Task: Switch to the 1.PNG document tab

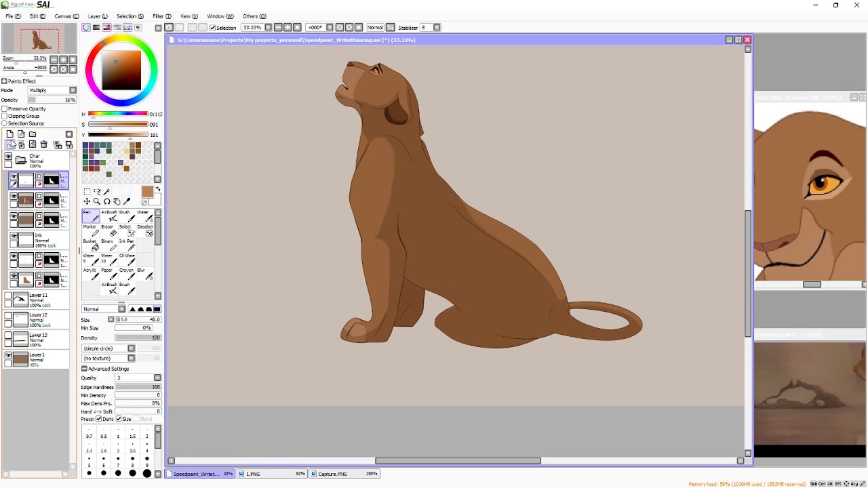Action: pos(271,474)
